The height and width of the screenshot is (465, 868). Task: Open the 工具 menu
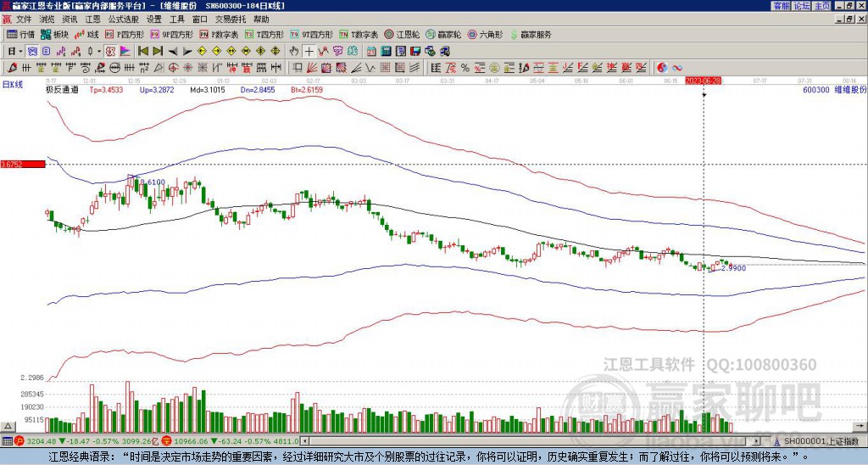click(176, 20)
